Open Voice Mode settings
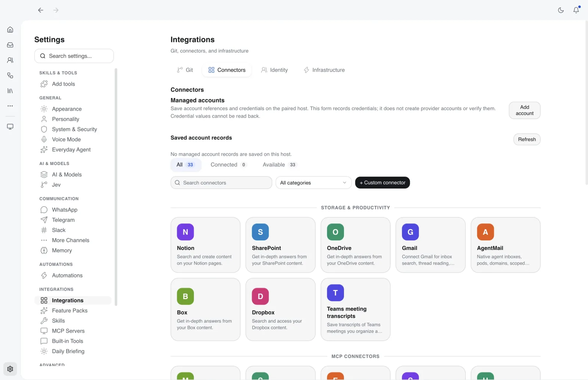The width and height of the screenshot is (588, 380). (x=73, y=139)
